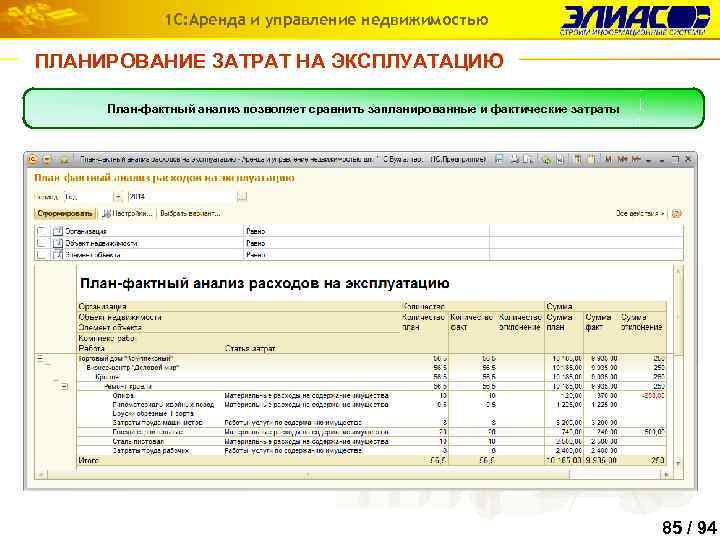720x540 pixels.
Task: Click the Брусок обрезной 1 сорта cell
Action: coord(153,414)
